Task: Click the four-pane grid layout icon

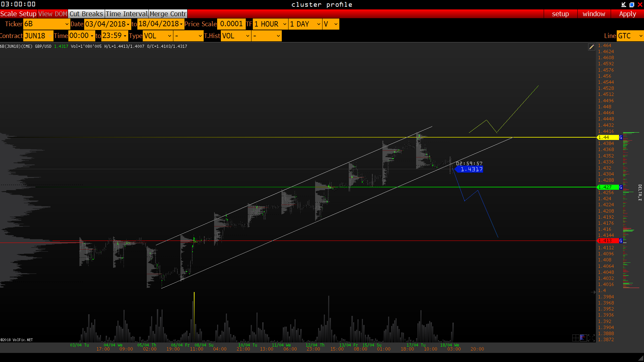Action: 576,338
